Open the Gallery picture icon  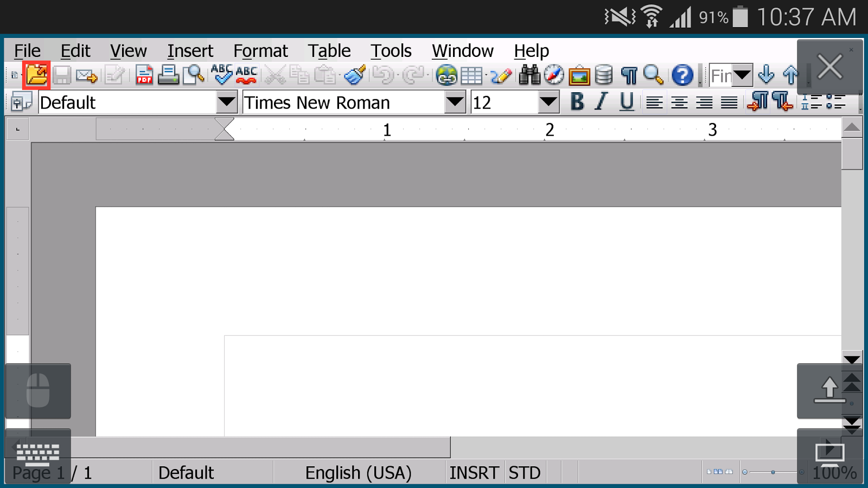pyautogui.click(x=579, y=75)
